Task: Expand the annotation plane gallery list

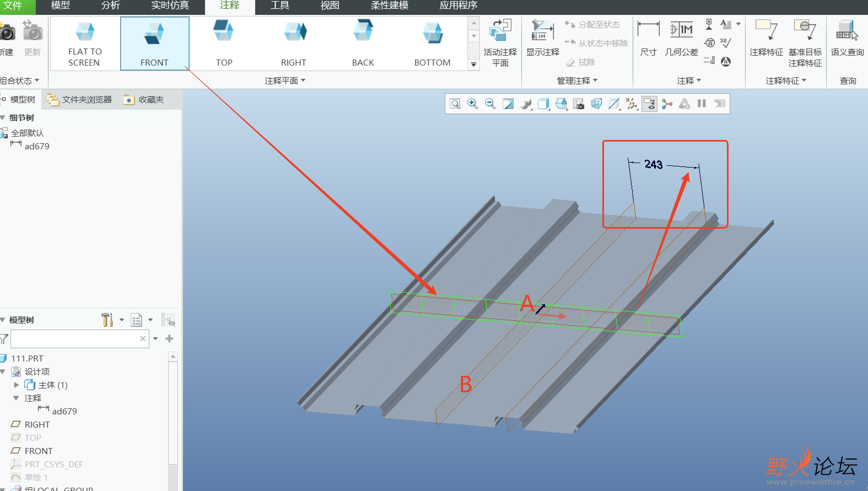Action: 473,64
